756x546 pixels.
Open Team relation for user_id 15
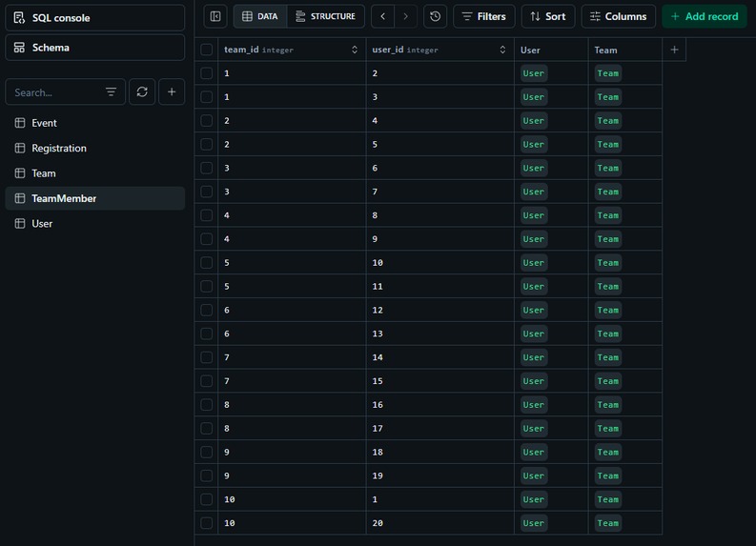point(608,381)
